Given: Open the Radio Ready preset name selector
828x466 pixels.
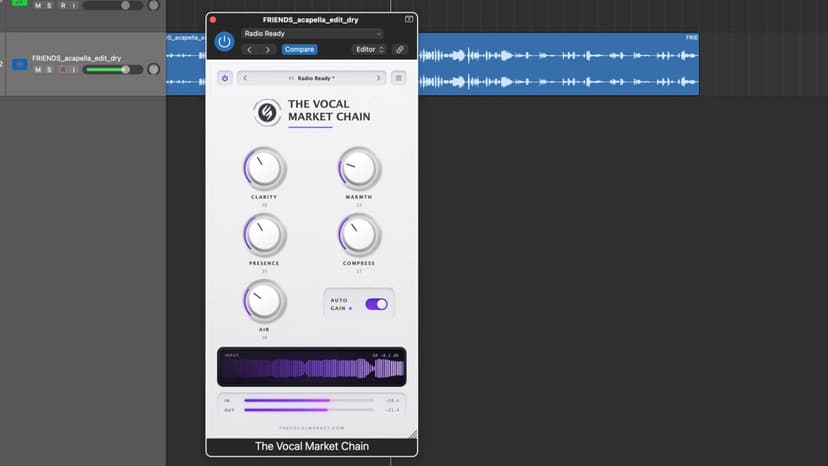Looking at the screenshot, I should (x=312, y=78).
